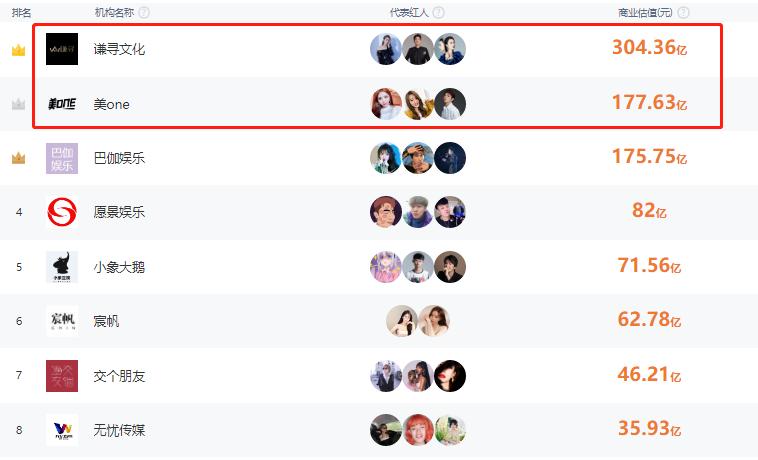The width and height of the screenshot is (758, 460).
Task: Click the 304.36亿 valuation figure
Action: [649, 47]
